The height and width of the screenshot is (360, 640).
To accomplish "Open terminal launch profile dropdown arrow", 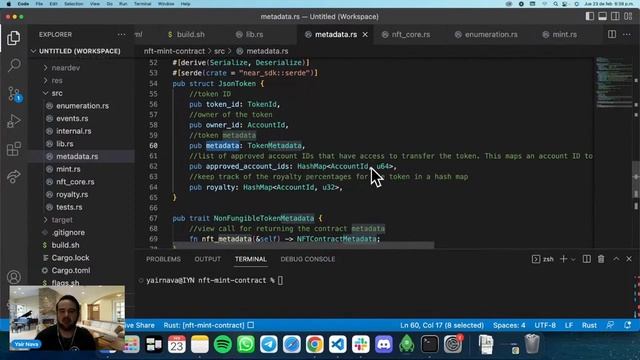I will click(x=573, y=259).
